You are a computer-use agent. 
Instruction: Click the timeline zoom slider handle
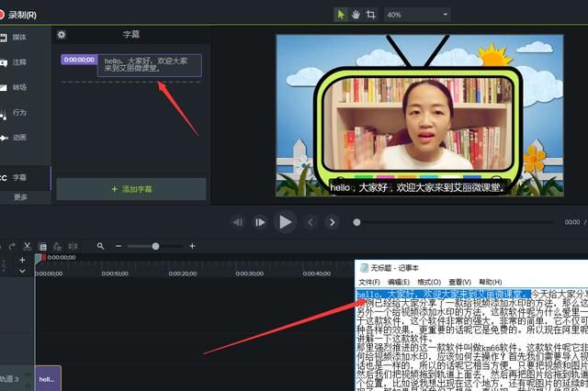[155, 246]
